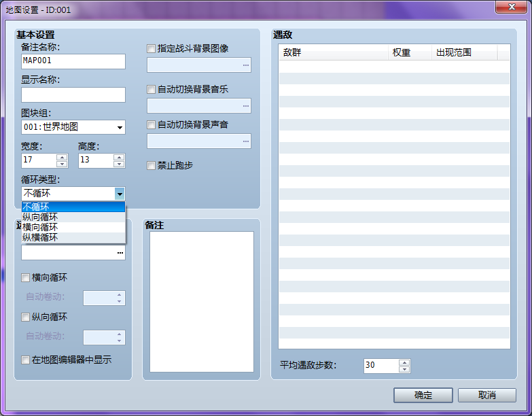Click the 宽度 value field showing 17
Screen dimensions: 532x416
(39, 160)
